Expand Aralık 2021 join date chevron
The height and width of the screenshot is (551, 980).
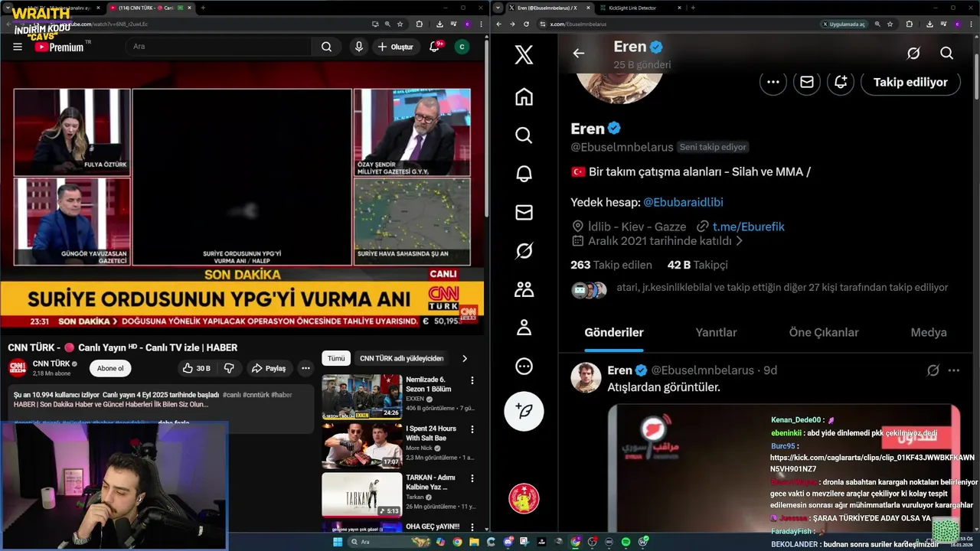739,241
